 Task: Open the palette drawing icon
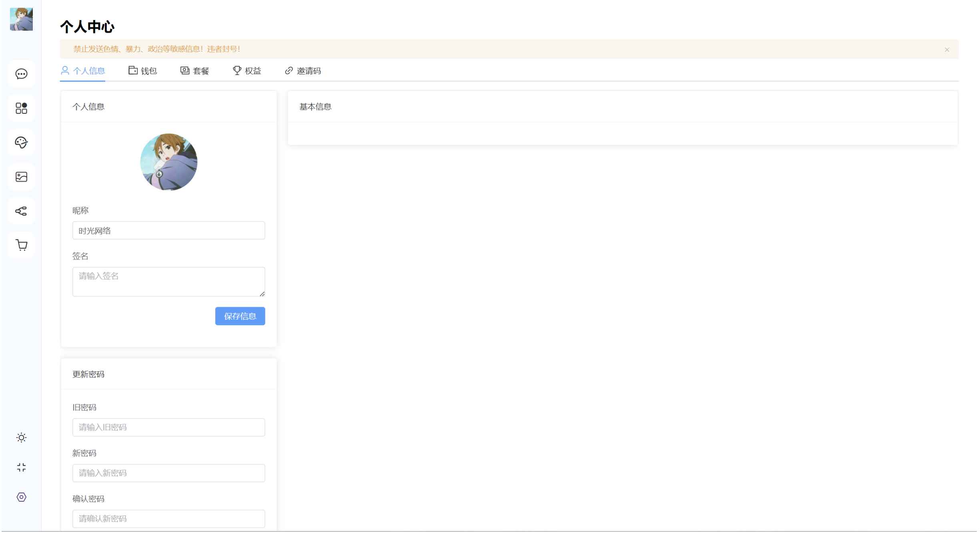(x=21, y=143)
